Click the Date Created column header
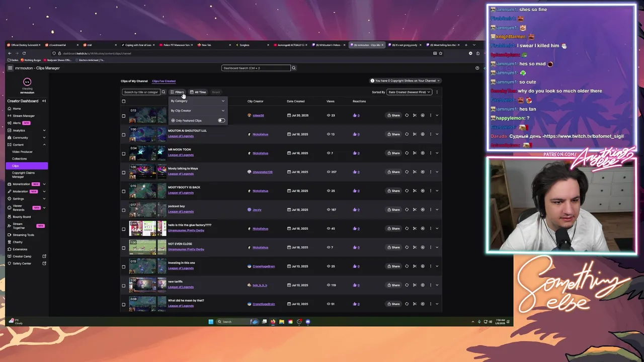644x362 pixels. (x=296, y=101)
